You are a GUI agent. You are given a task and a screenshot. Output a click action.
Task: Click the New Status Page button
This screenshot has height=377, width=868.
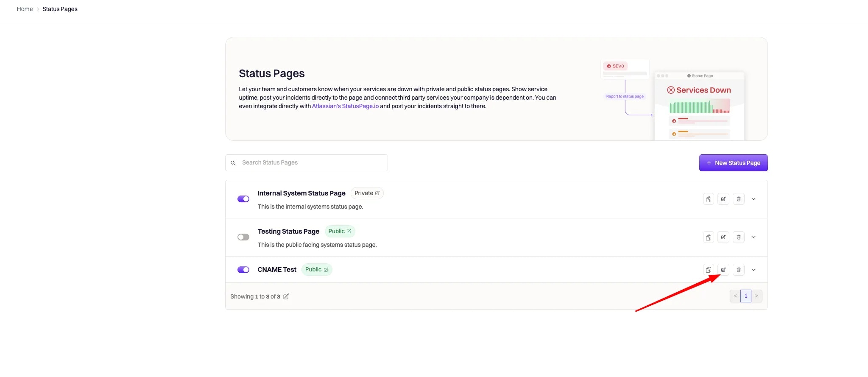click(734, 163)
